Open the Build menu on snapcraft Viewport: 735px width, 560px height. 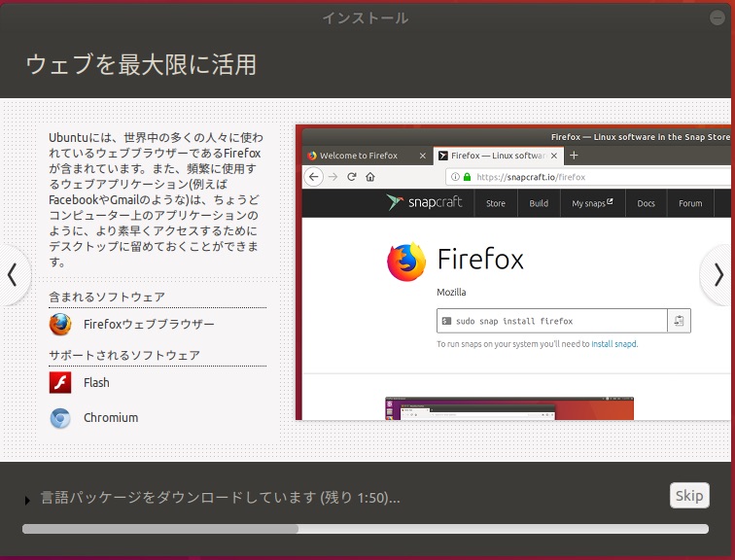539,203
